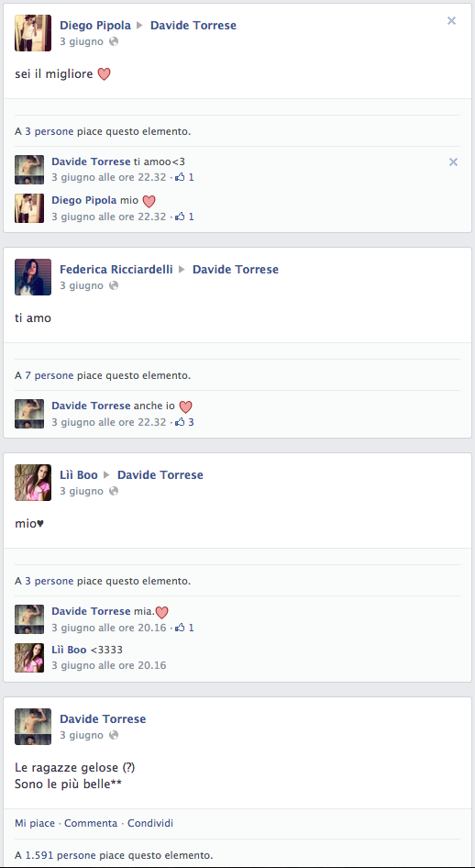The height and width of the screenshot is (868, 475).
Task: Open Lìì Boo's profile thumbnail in post header
Action: (x=33, y=482)
